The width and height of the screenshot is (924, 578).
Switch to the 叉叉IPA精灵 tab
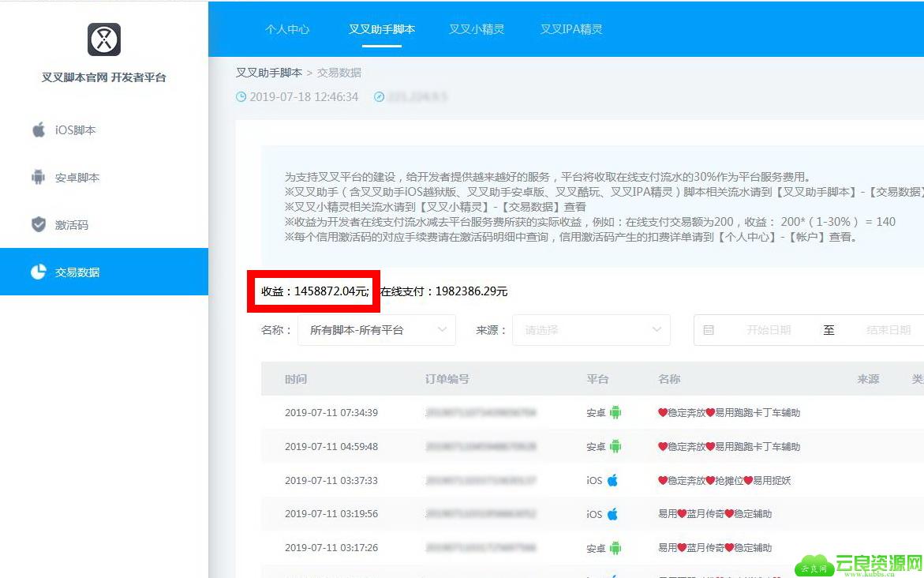(x=571, y=29)
